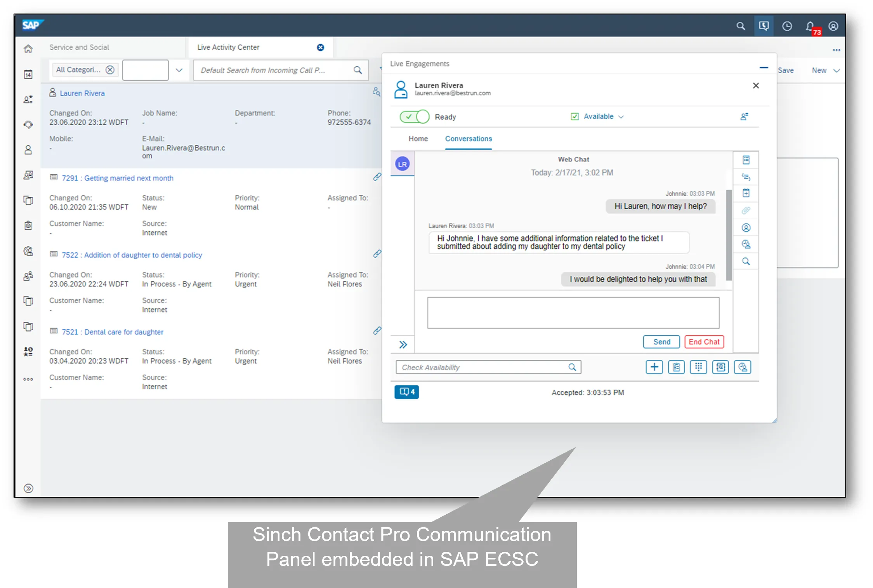Open ticket 7521 Dental care for daughter

coord(112,332)
